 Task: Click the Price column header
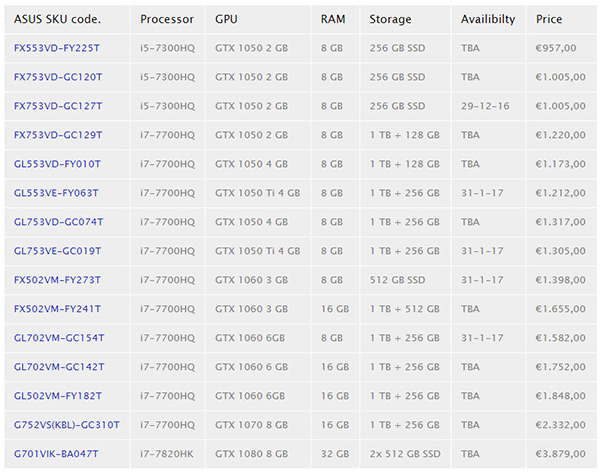549,19
